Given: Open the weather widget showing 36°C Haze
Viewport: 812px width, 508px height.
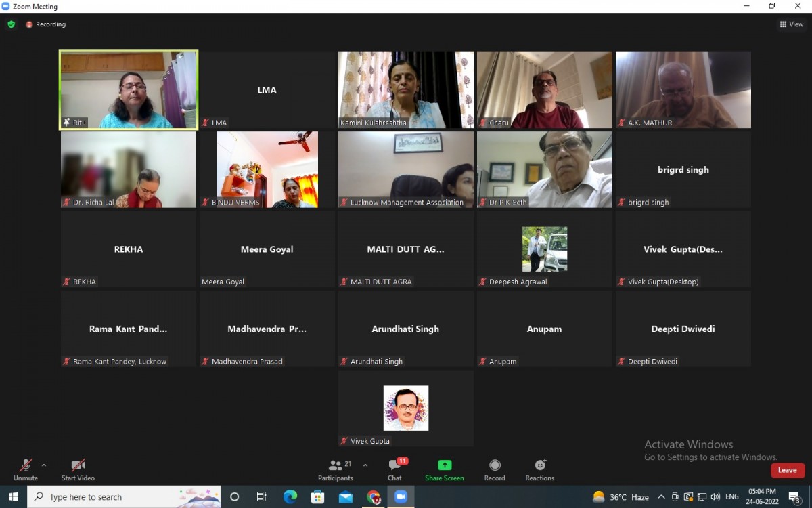Looking at the screenshot, I should tap(621, 496).
